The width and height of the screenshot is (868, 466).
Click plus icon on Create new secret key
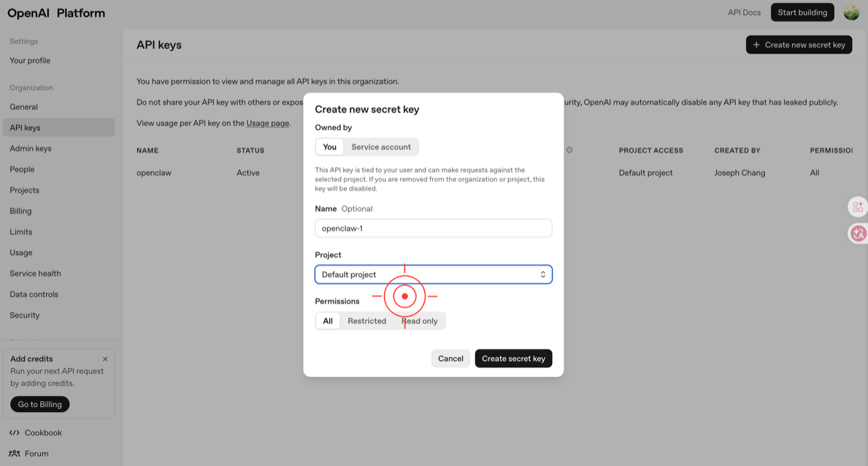[x=756, y=45]
